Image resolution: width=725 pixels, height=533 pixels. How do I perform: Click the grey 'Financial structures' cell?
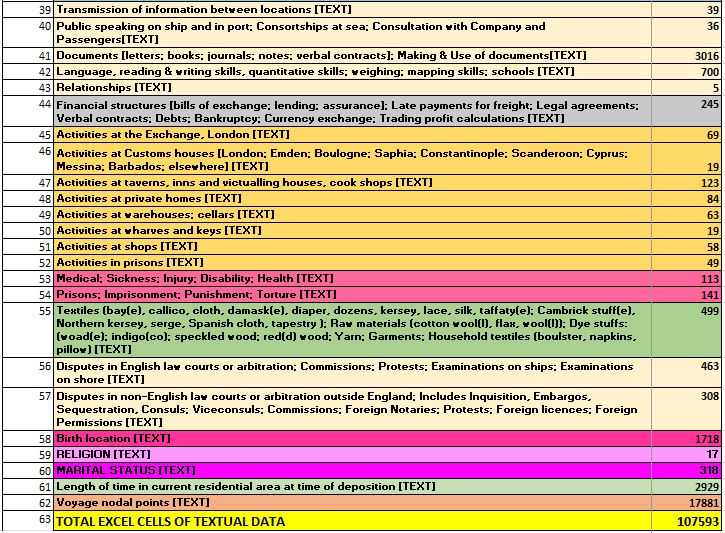click(350, 111)
